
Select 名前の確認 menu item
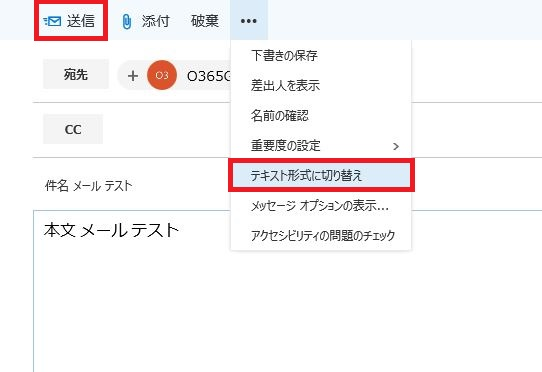pyautogui.click(x=321, y=115)
